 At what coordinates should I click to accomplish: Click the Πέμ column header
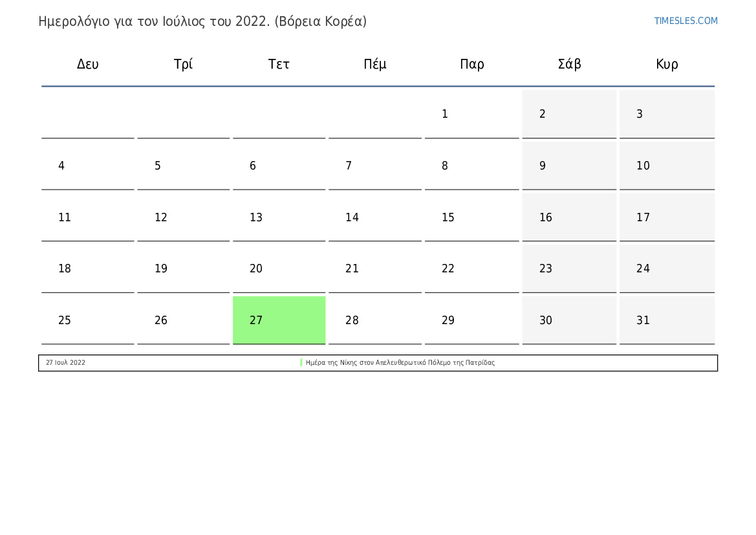click(374, 64)
